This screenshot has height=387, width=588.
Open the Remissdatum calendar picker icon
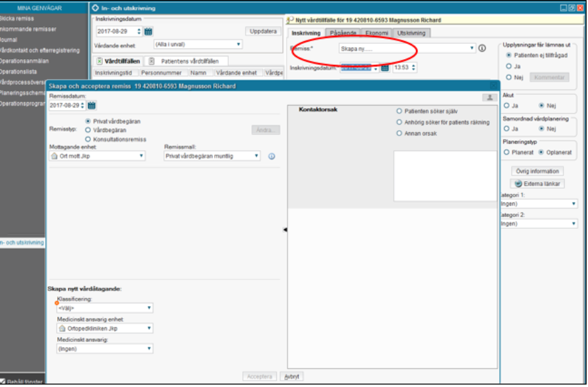tap(92, 106)
